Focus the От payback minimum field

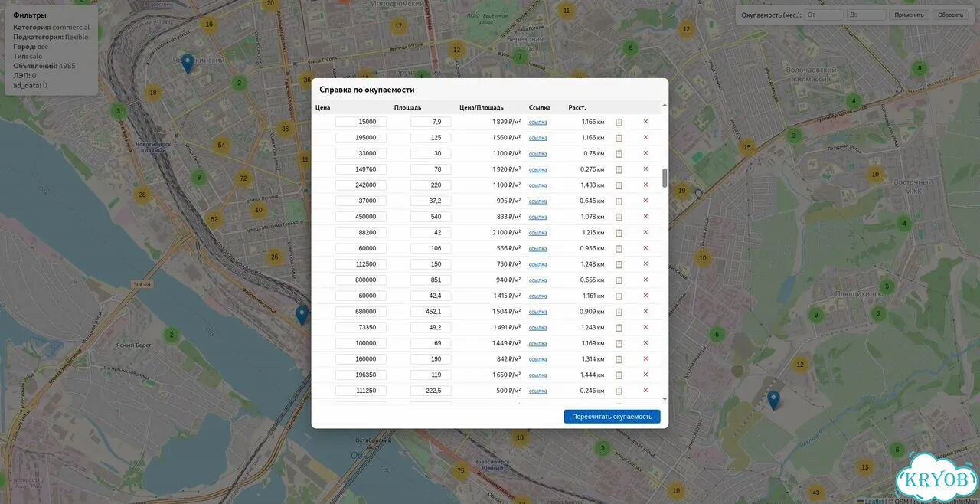click(824, 15)
